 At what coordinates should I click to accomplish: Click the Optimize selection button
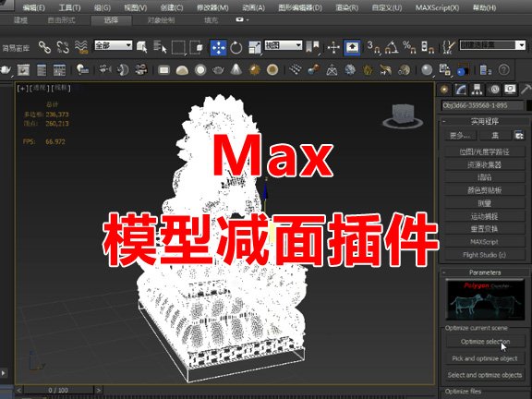point(485,342)
